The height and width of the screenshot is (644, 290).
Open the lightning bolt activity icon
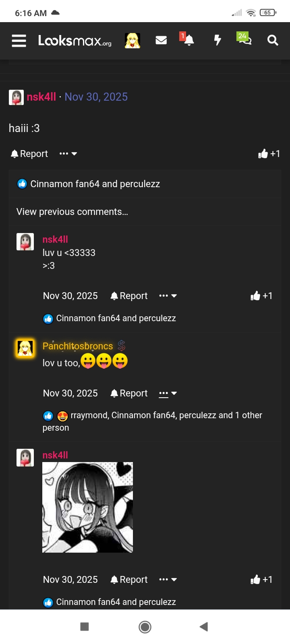[217, 40]
